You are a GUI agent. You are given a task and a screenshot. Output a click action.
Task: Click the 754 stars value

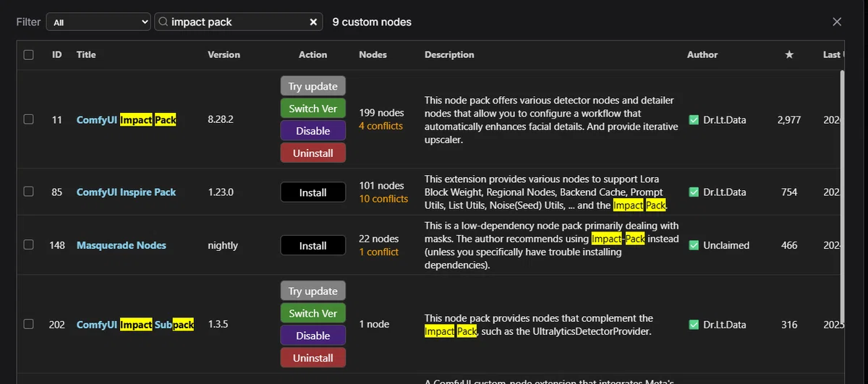pyautogui.click(x=789, y=192)
